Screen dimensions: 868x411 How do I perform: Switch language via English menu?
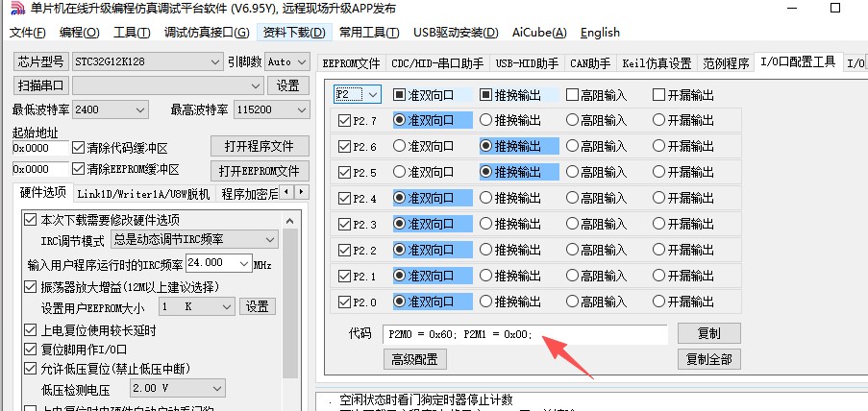600,33
